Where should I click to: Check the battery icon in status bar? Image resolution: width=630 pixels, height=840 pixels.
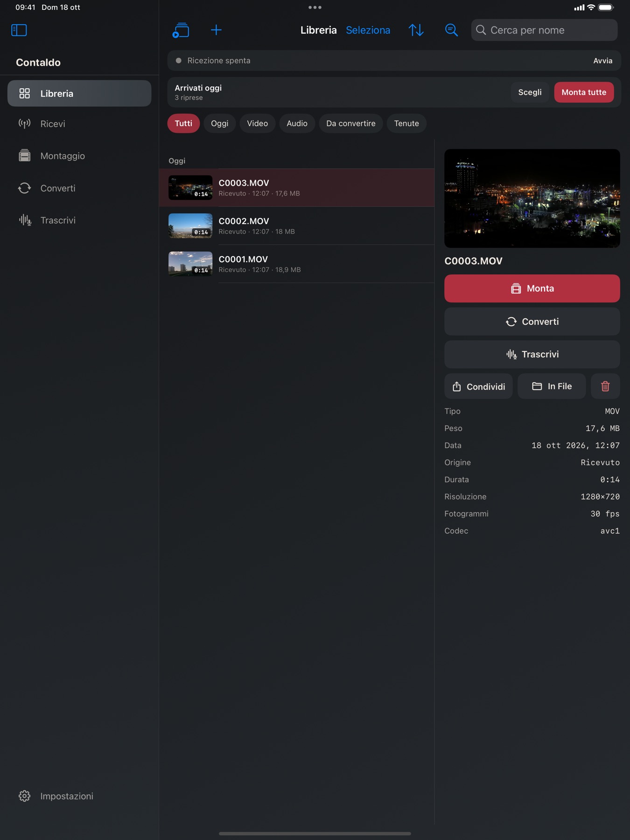pyautogui.click(x=606, y=7)
